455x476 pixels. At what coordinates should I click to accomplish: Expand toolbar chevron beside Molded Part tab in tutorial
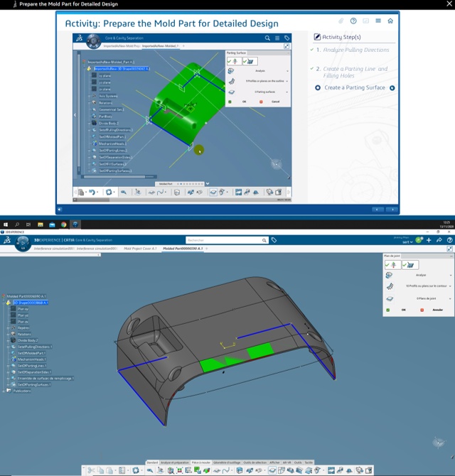pos(208,184)
